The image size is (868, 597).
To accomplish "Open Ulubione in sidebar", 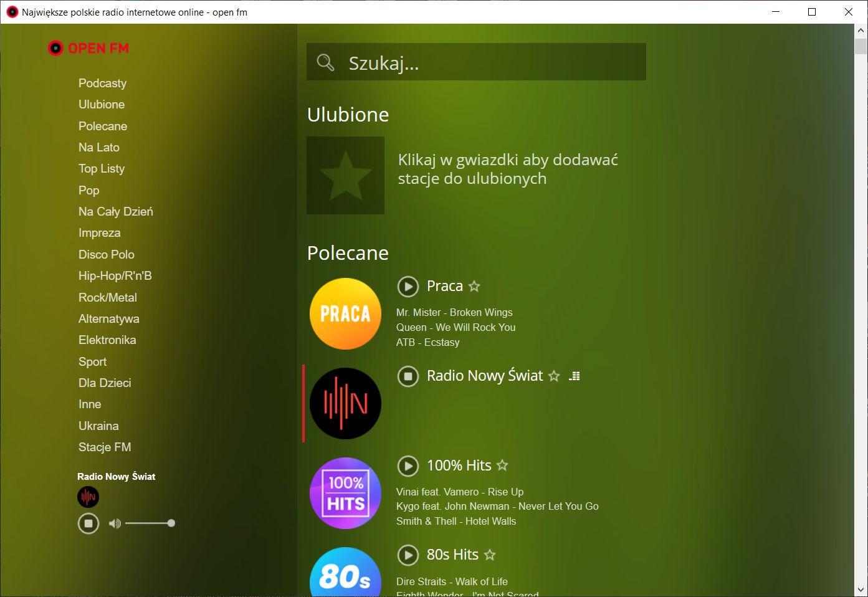I will (102, 104).
